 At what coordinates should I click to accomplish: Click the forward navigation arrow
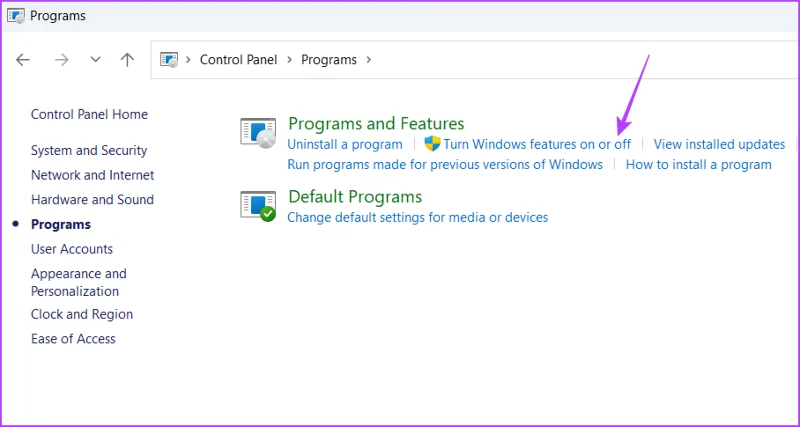61,60
